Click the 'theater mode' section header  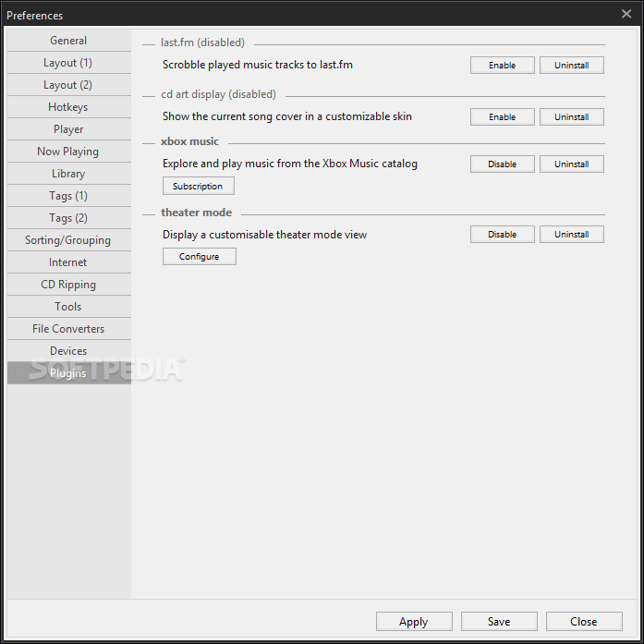click(196, 213)
